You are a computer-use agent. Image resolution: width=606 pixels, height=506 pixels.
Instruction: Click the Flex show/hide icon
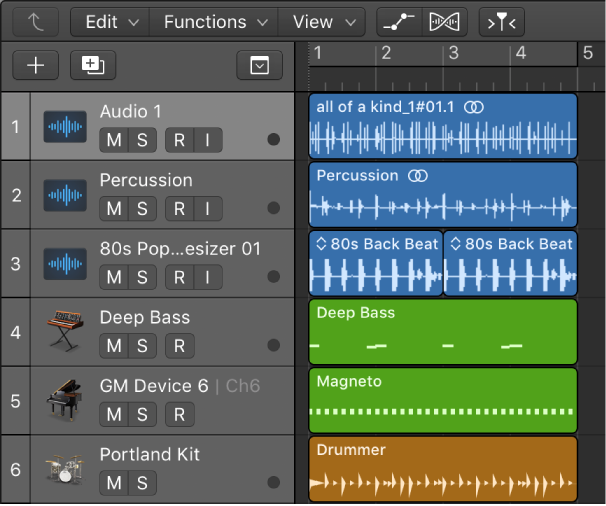coord(443,21)
